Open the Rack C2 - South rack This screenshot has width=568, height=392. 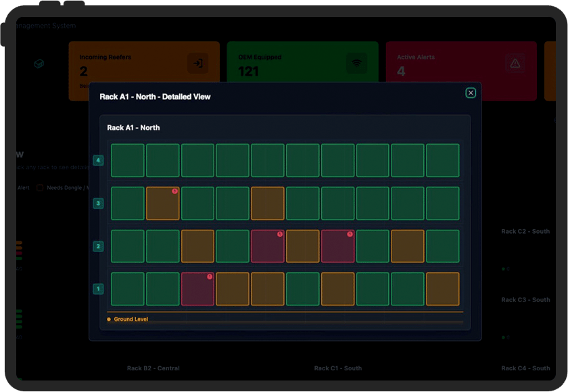pyautogui.click(x=525, y=232)
